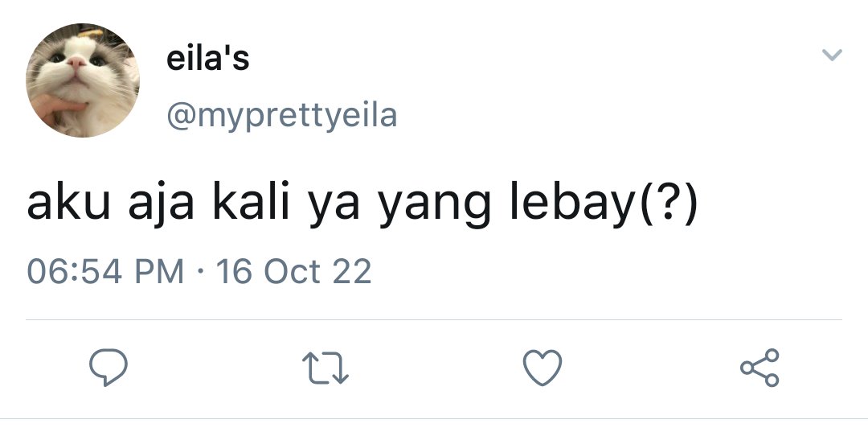The image size is (868, 432).
Task: Click the 'lebay(?)' word in the tweet
Action: (604, 204)
